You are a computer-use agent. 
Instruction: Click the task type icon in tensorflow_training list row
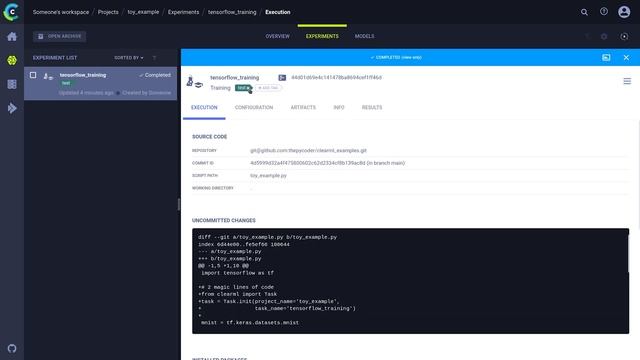tap(48, 76)
